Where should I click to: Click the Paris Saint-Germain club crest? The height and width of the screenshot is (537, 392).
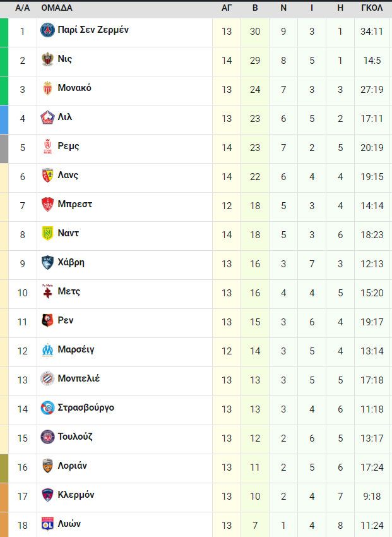(x=47, y=30)
